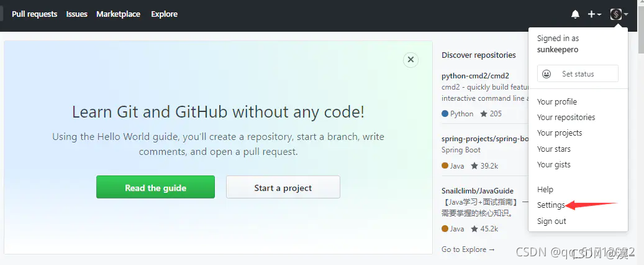
Task: Click the smiley Set status icon
Action: 546,74
